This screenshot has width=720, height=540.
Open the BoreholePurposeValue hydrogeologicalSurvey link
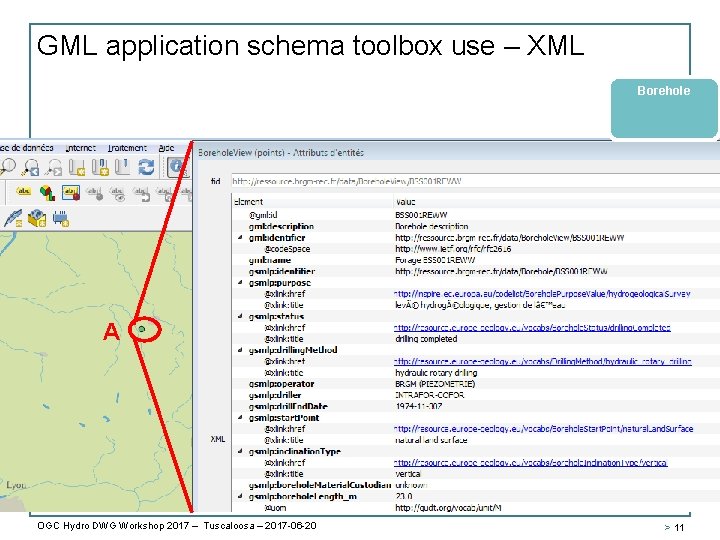tap(542, 294)
